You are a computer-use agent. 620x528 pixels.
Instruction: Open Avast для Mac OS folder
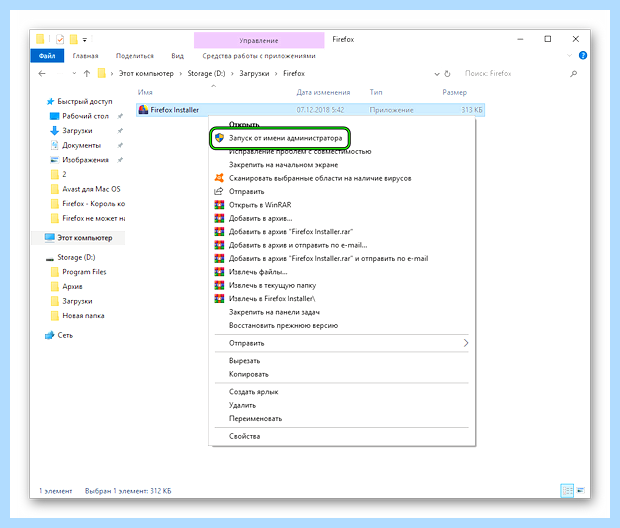tap(91, 189)
